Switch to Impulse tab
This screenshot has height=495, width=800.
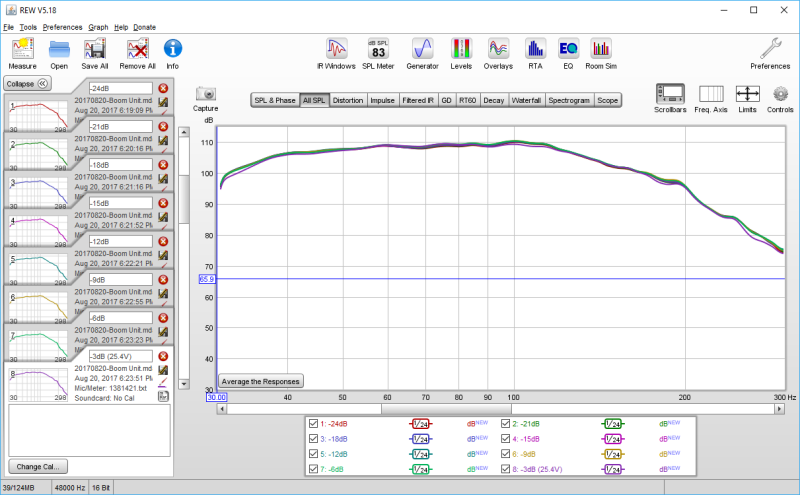(x=383, y=101)
